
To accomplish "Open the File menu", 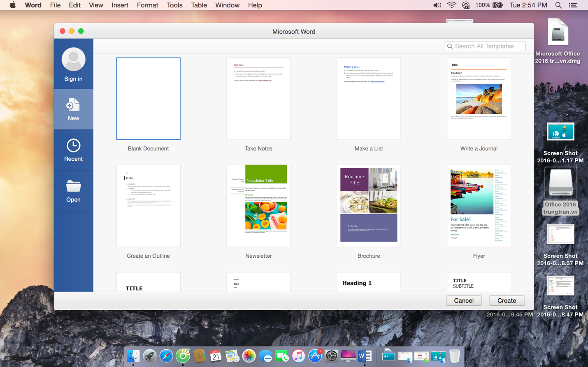I will 55,5.
